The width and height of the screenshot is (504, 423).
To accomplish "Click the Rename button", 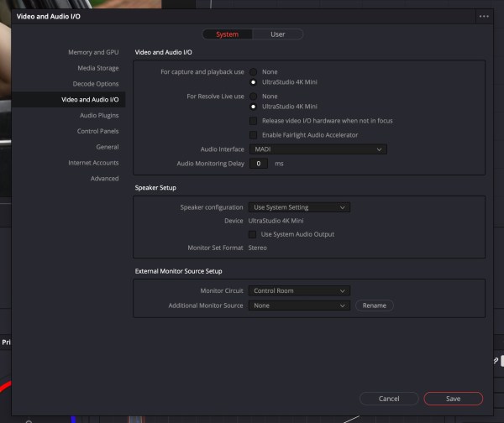I will pos(374,305).
